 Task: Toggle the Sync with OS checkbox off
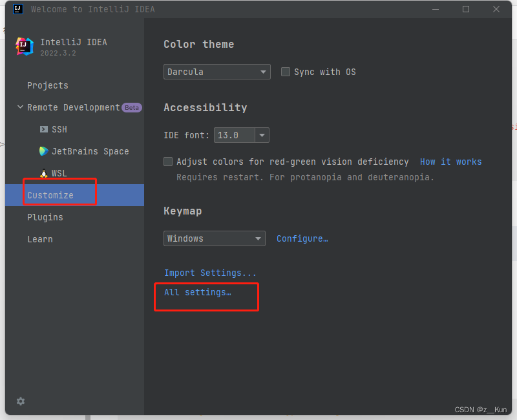(286, 72)
